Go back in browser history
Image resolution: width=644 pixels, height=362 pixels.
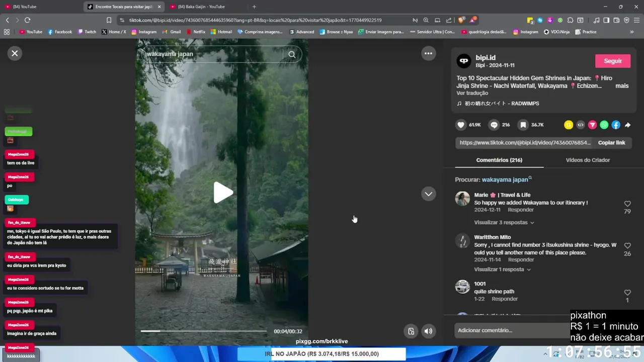point(7,20)
